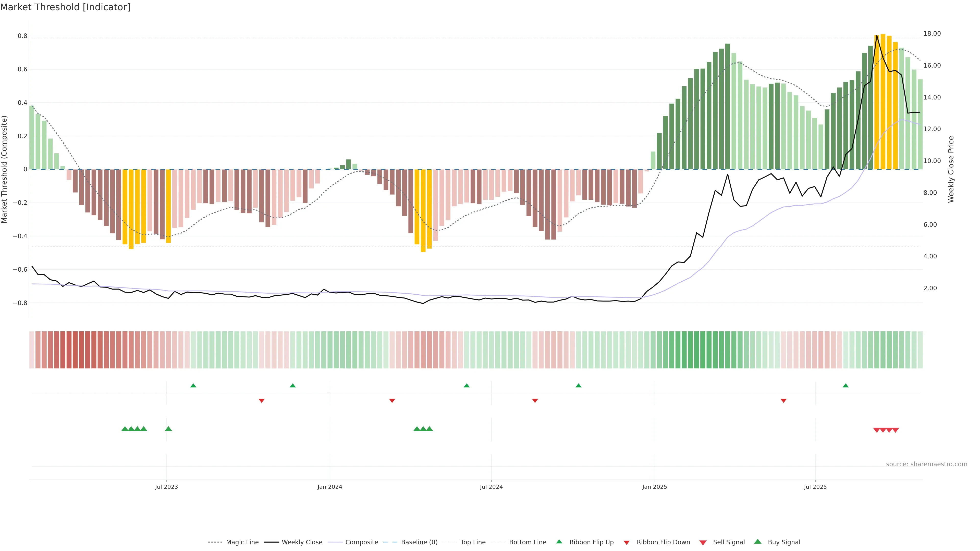This screenshot has width=980, height=551.
Task: Click the Market Threshold [Indicator] title
Action: (x=65, y=7)
